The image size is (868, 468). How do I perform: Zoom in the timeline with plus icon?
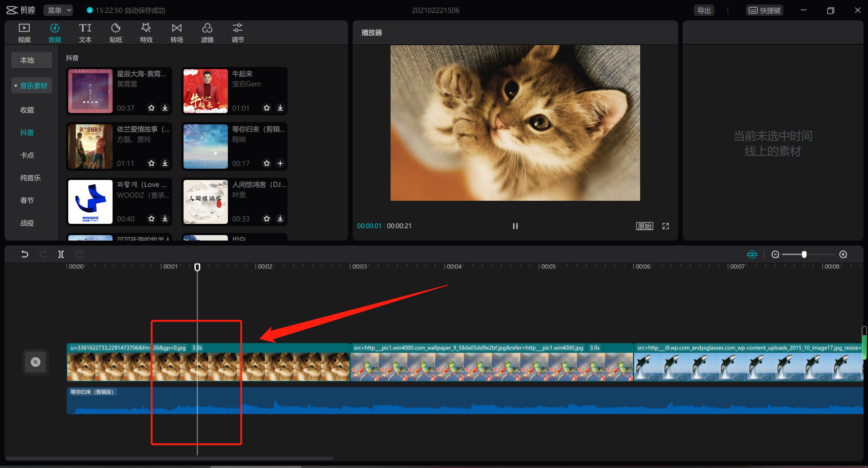(x=843, y=255)
